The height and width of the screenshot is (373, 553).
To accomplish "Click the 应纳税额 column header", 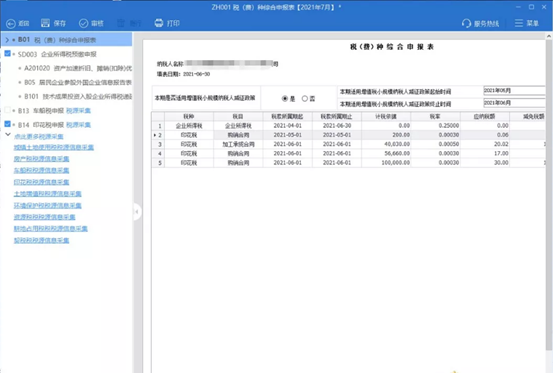I will click(x=485, y=116).
